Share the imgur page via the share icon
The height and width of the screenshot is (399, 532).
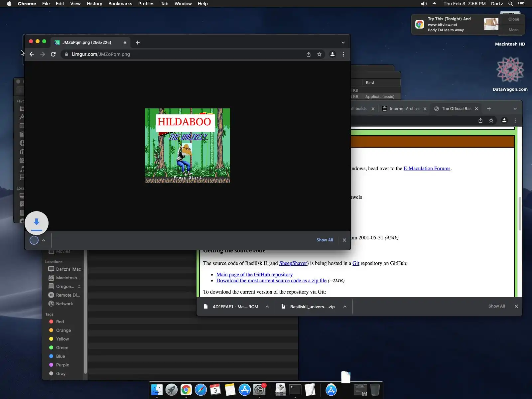click(x=309, y=54)
